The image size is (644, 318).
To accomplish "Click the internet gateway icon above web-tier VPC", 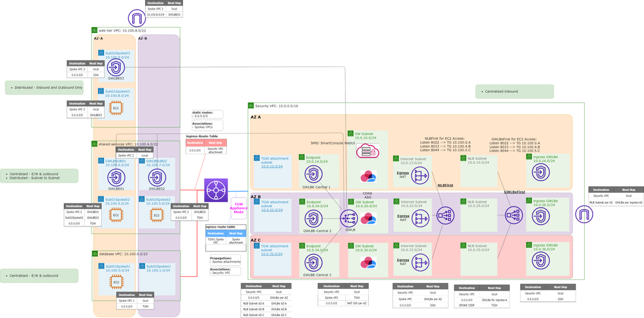I will pos(137,19).
